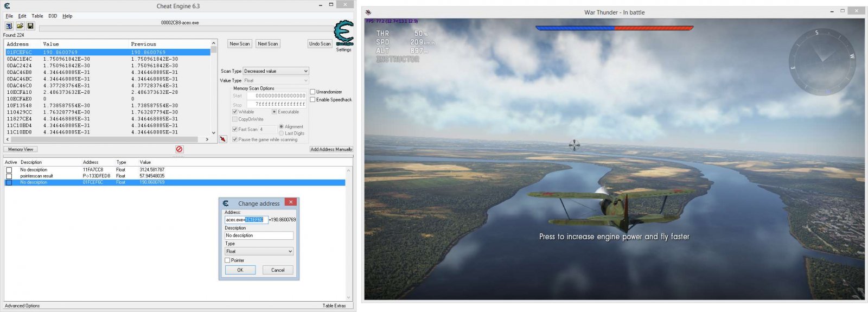Click the Next Scan button
This screenshot has width=868, height=312.
(x=267, y=43)
